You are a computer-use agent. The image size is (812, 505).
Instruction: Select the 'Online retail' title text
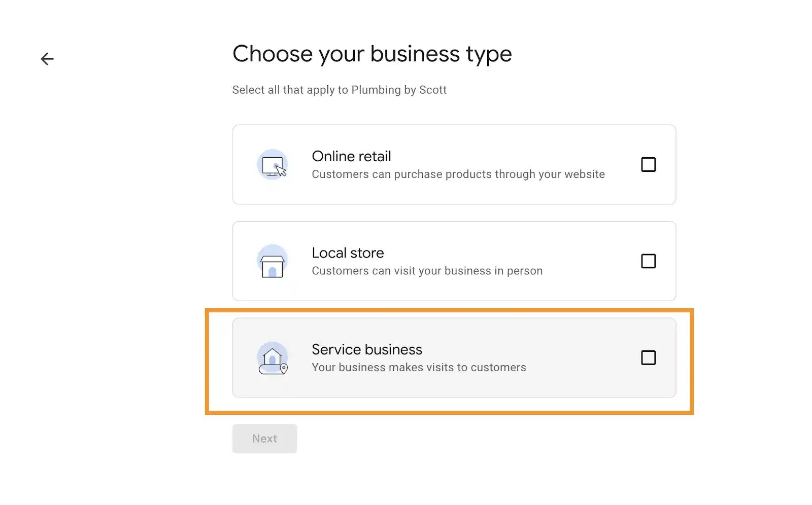tap(351, 156)
